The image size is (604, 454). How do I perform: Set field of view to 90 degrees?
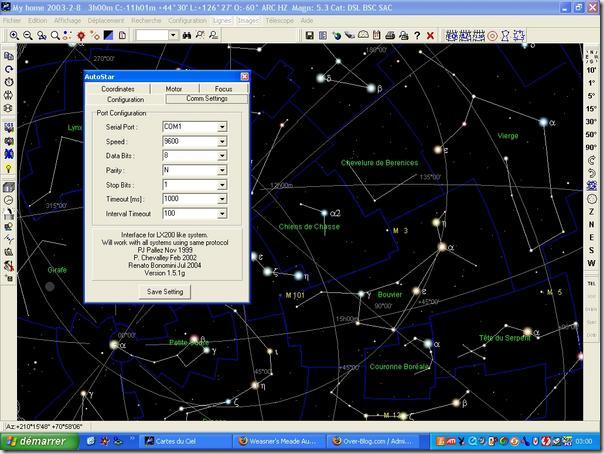click(x=591, y=147)
